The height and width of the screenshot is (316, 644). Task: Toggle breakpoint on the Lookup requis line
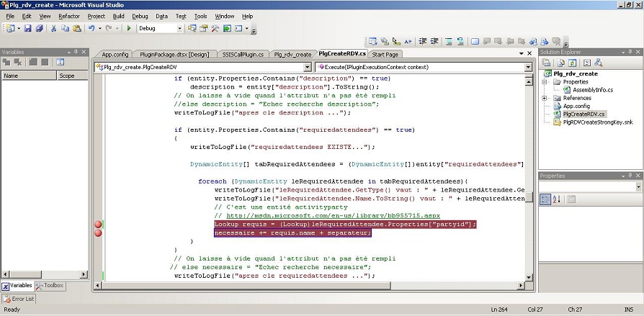99,225
